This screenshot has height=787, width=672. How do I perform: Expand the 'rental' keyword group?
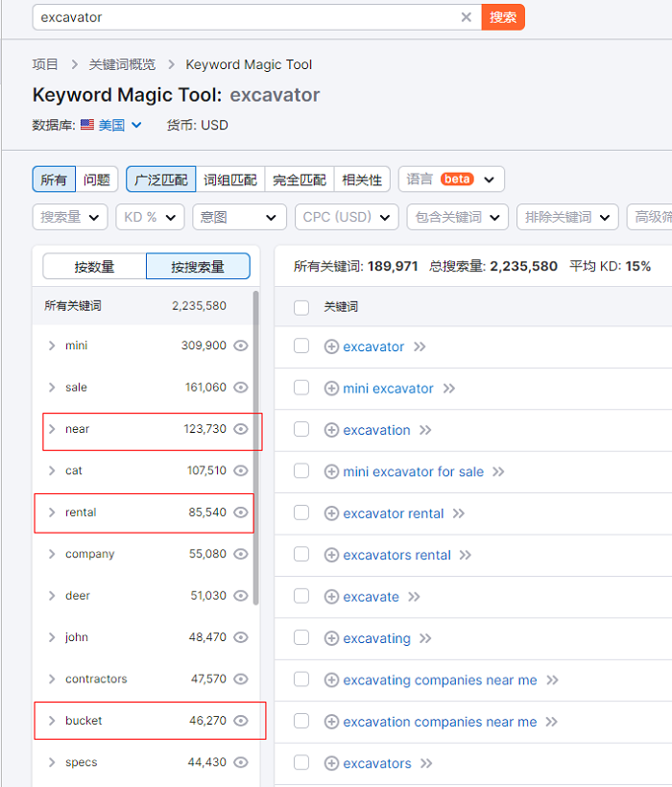pos(52,513)
